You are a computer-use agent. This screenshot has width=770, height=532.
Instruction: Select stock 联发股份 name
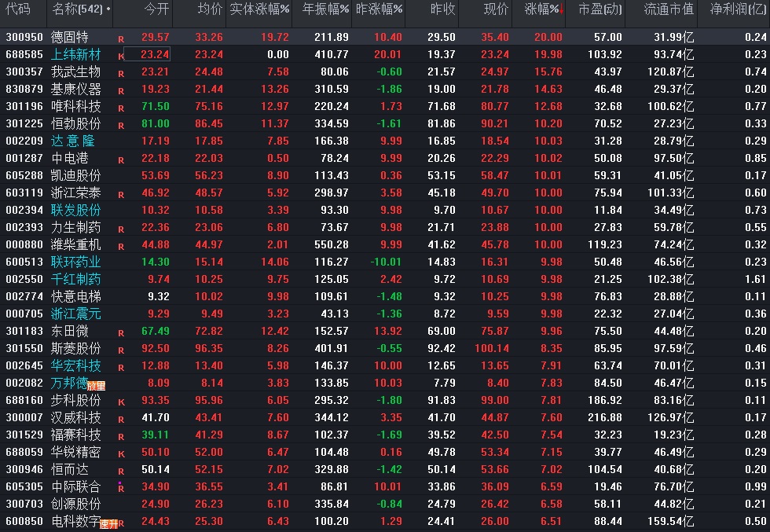coord(75,210)
